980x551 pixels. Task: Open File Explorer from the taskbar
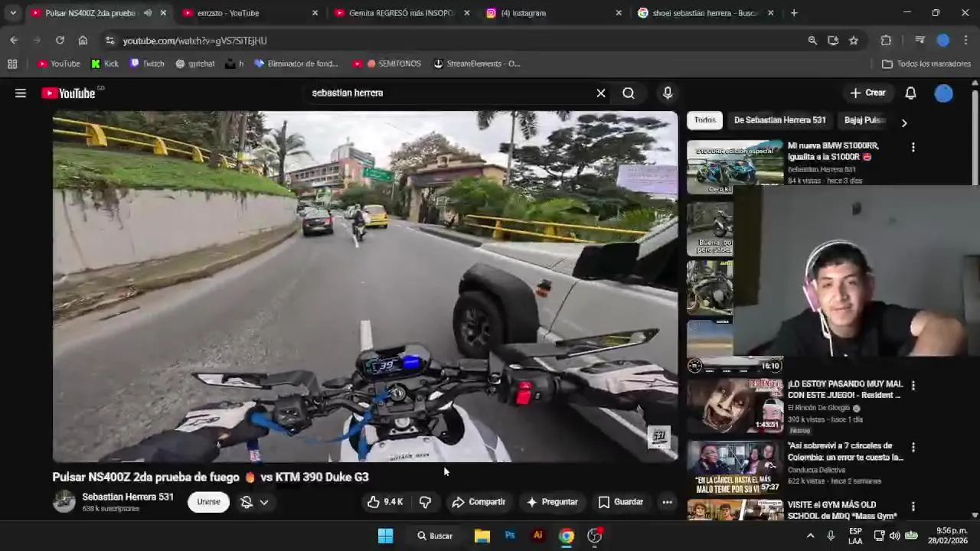pos(482,536)
